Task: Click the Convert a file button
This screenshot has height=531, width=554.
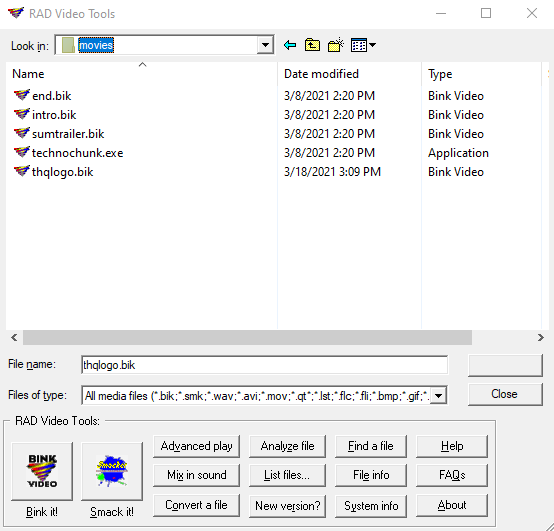Action: (196, 505)
